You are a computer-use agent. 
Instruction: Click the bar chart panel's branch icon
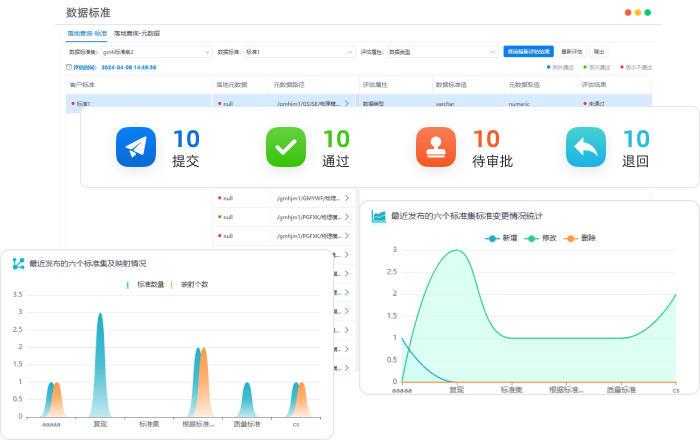[x=18, y=263]
